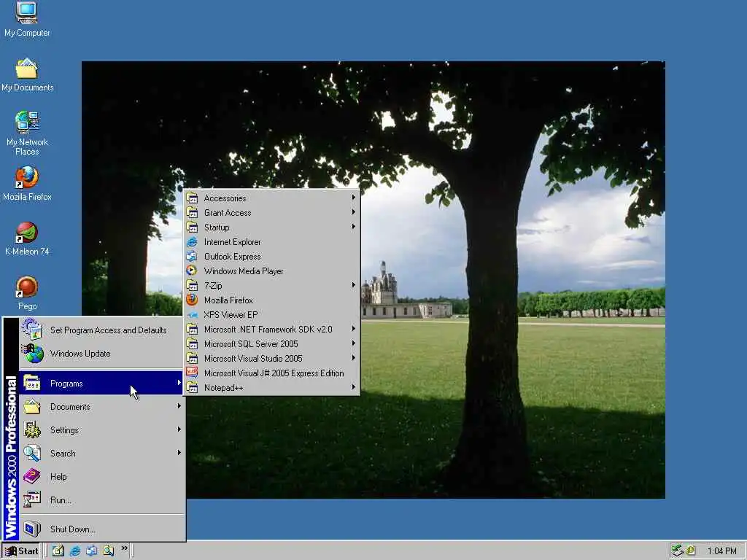The height and width of the screenshot is (560, 747).
Task: Show more quick launch items via double-chevron
Action: click(x=124, y=548)
